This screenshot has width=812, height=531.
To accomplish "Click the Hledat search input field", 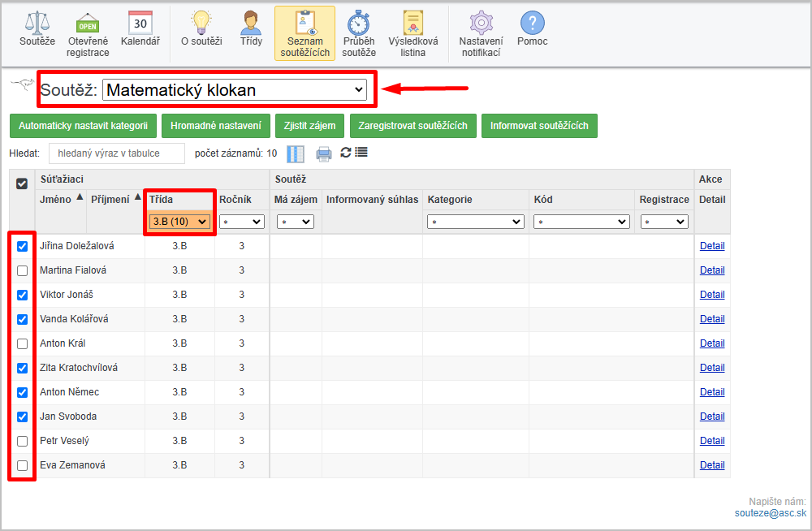I will tap(116, 153).
